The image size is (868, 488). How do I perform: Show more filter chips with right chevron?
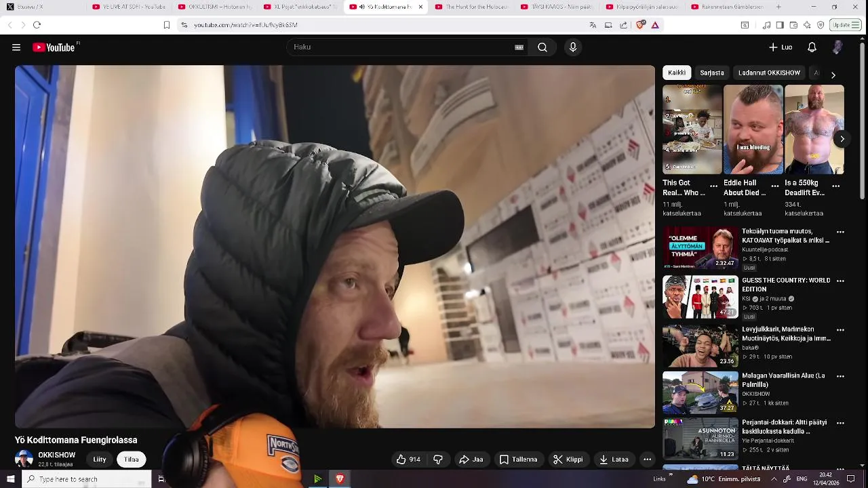833,75
